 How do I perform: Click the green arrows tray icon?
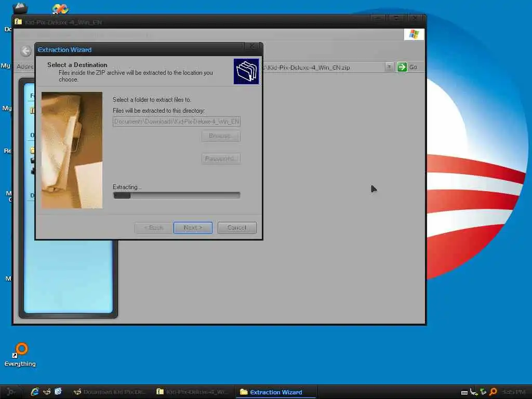[483, 392]
